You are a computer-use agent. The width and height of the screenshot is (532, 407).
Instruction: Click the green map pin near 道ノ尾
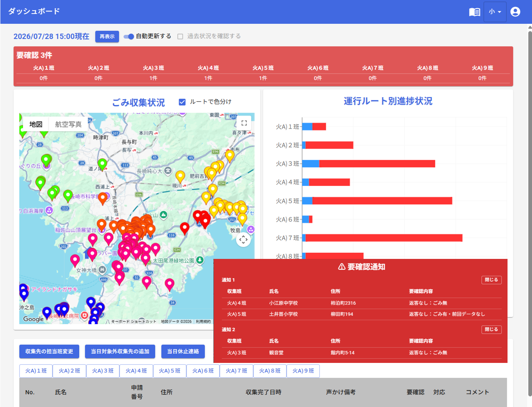(x=102, y=165)
